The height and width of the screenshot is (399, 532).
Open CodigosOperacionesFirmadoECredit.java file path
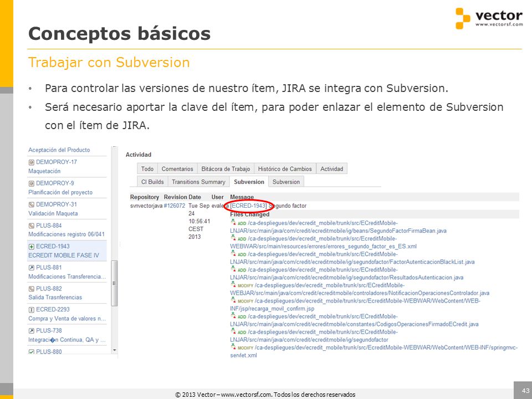pyautogui.click(x=354, y=321)
